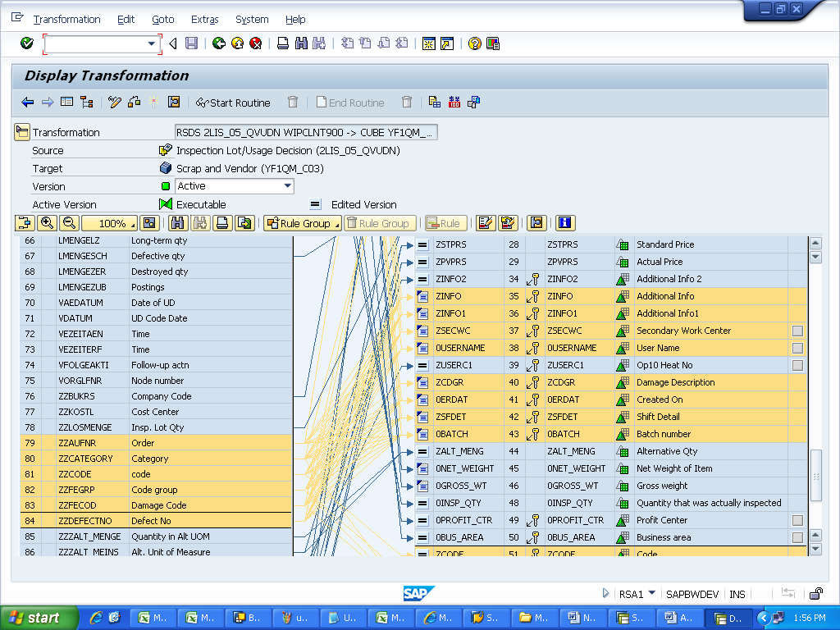Click the Print icon in standard toolbar
Screen dimensions: 840x630
(283, 43)
